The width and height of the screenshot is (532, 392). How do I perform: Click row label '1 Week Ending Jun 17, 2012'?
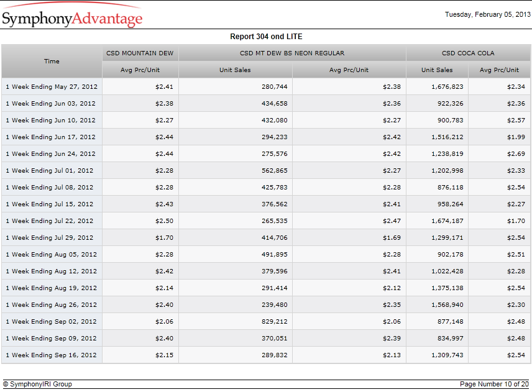50,137
